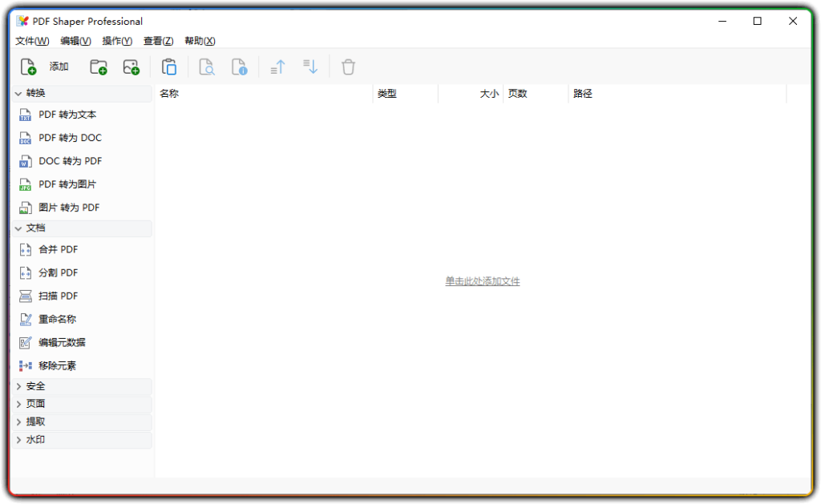
Task: Select PDF 转为 DOC text label
Action: point(70,138)
